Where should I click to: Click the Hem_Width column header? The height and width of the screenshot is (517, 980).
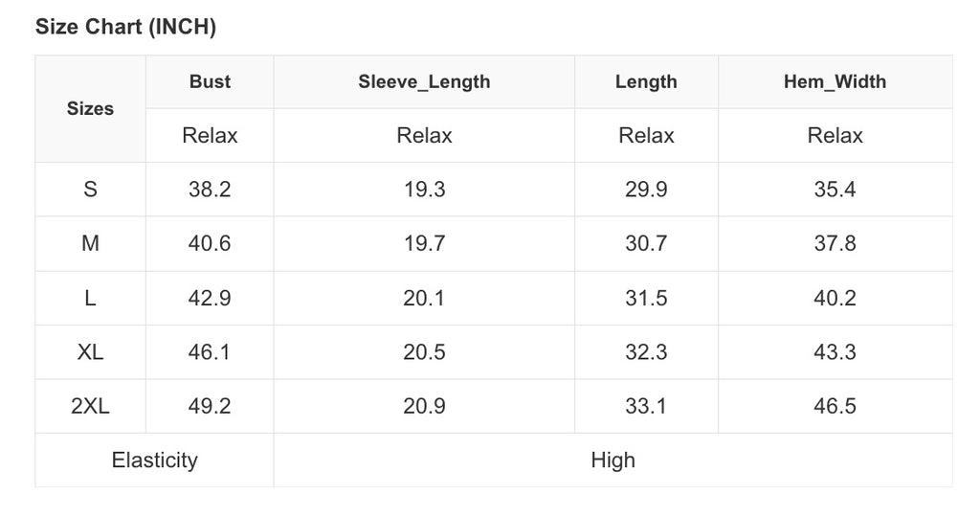[x=835, y=82]
